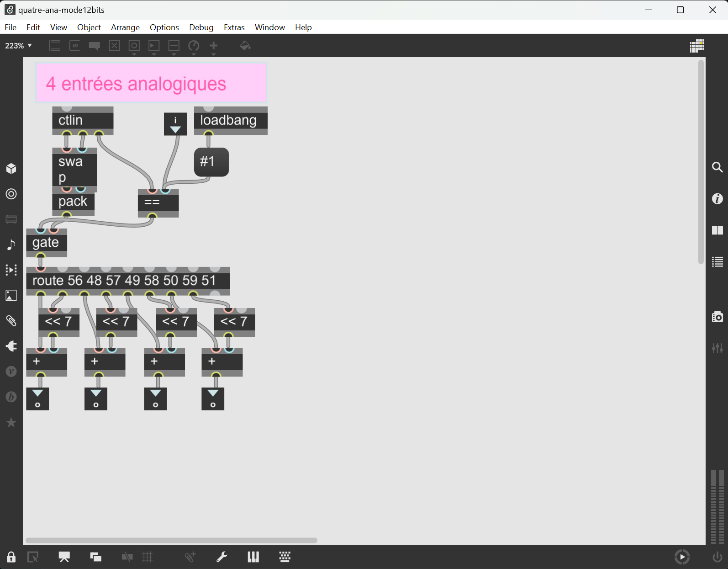Open the search magnifier in right sidebar
Viewport: 728px width, 569px height.
pyautogui.click(x=717, y=167)
